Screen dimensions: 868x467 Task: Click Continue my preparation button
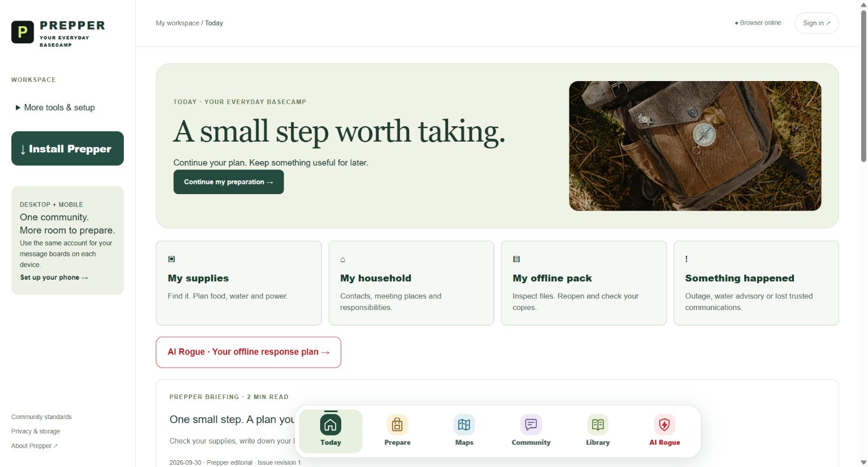click(x=228, y=182)
